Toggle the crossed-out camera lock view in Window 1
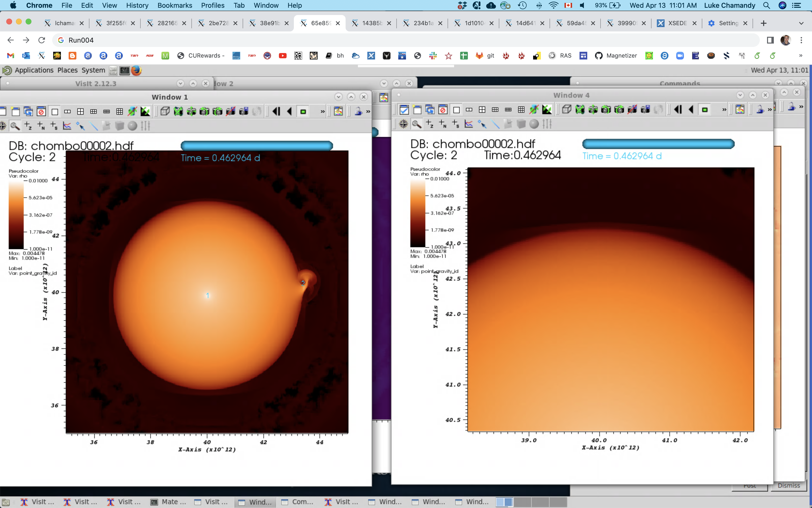812x508 pixels. [x=231, y=112]
